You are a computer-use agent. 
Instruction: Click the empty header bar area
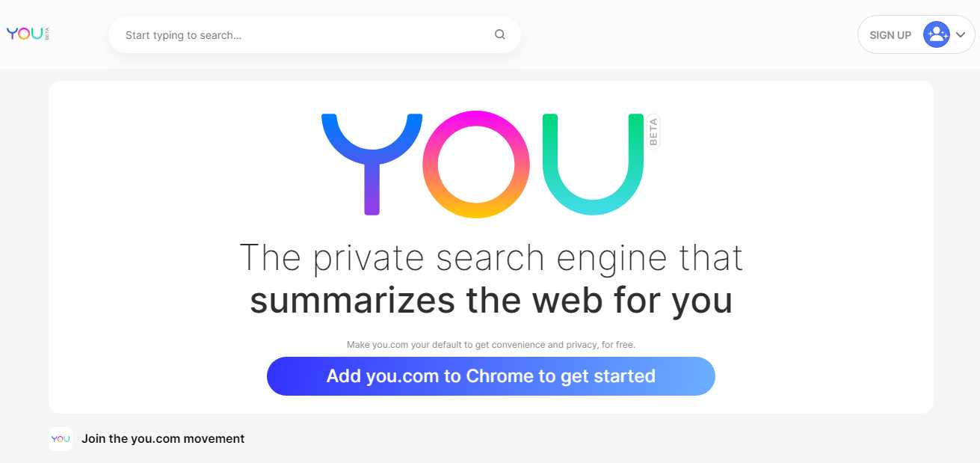coord(688,34)
